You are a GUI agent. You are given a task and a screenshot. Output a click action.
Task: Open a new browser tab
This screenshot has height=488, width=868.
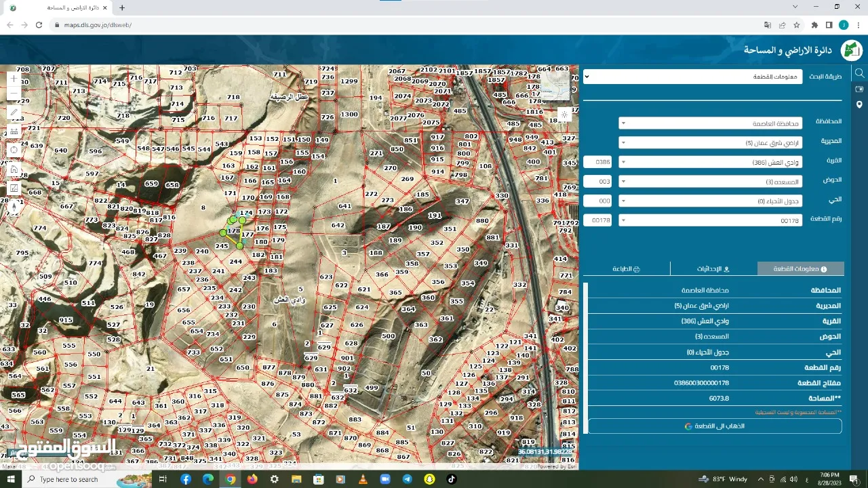[x=122, y=7]
